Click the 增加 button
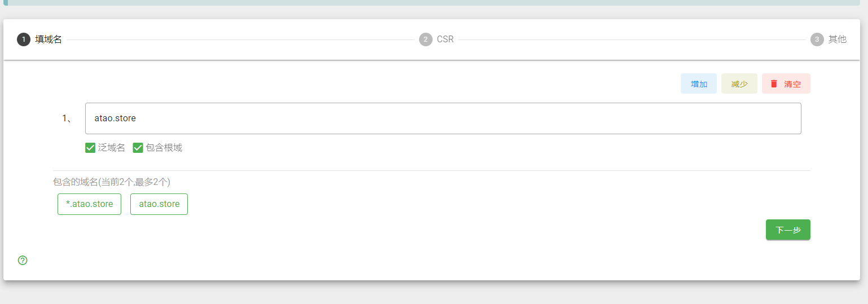The height and width of the screenshot is (304, 868). coord(699,83)
